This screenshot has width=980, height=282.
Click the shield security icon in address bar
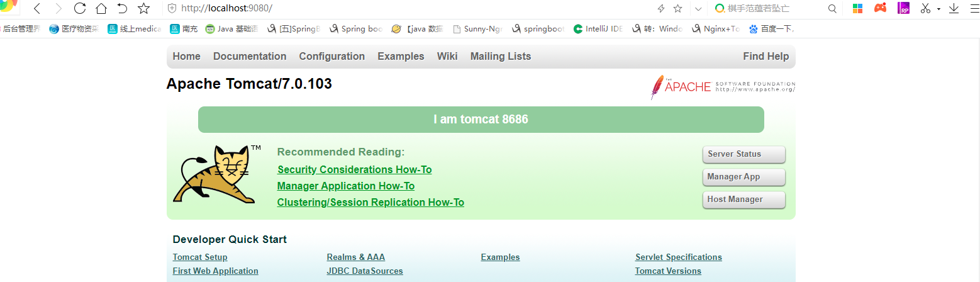point(172,9)
